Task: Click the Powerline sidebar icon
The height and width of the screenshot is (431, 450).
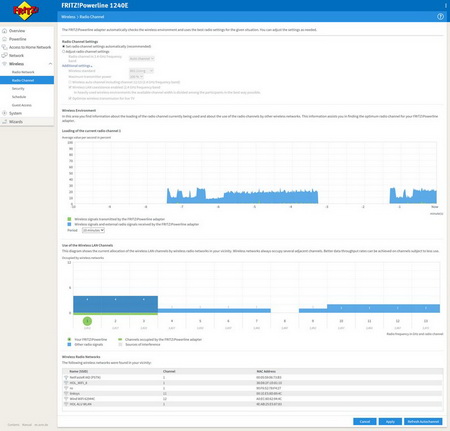Action: [4, 39]
